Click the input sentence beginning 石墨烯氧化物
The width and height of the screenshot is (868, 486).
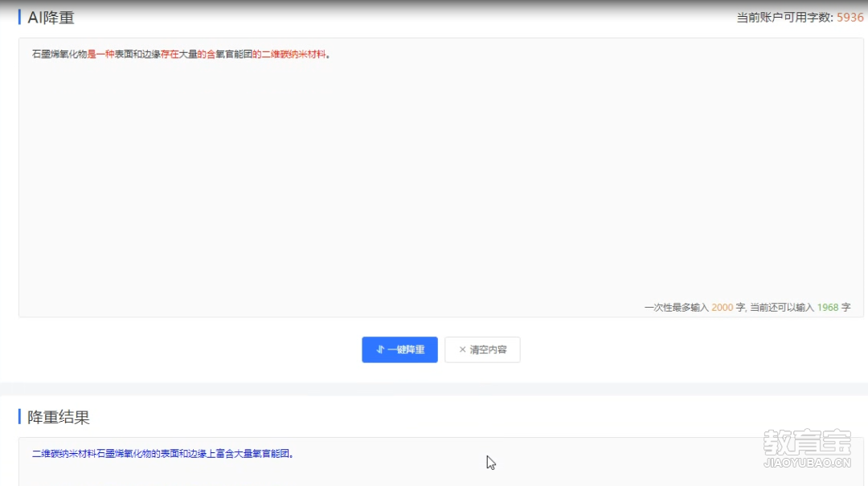click(x=181, y=55)
